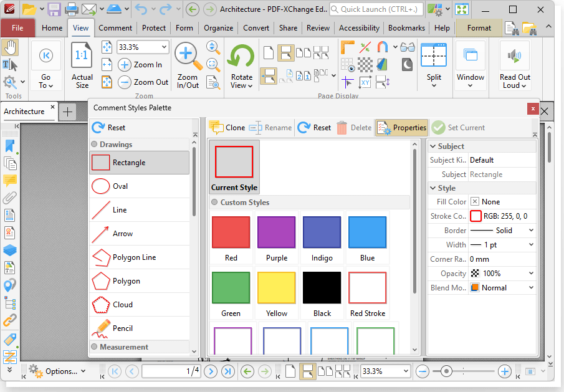Viewport: 564px width, 392px height.
Task: Open the Comments side panel icon
Action: point(10,181)
